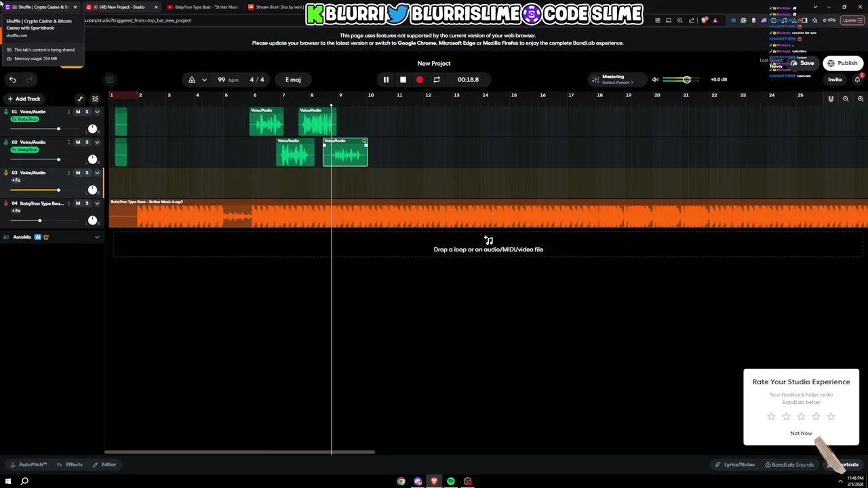Arm track 01 microphone icon
This screenshot has width=868, height=488.
6,112
